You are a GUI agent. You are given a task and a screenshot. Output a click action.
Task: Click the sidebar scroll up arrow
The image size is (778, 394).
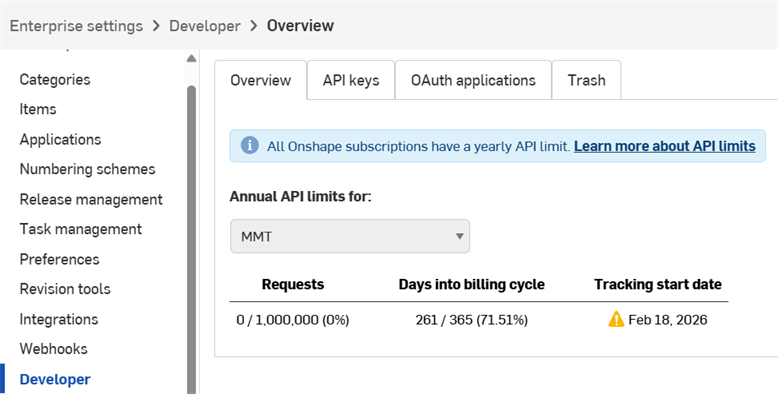pyautogui.click(x=191, y=59)
